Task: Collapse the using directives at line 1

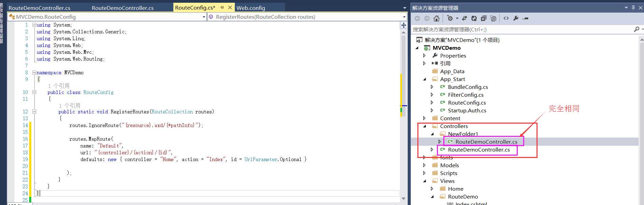Action: point(34,25)
